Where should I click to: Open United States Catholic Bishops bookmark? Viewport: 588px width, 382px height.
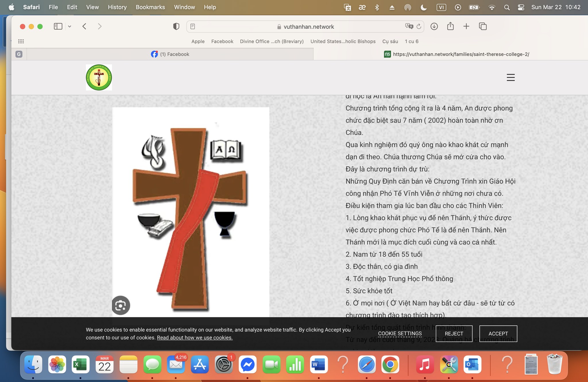343,41
